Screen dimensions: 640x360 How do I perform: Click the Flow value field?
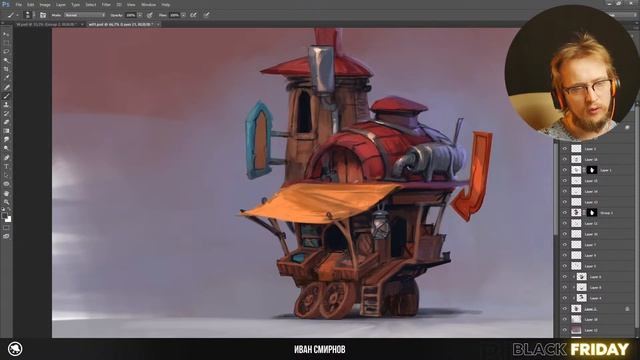(174, 15)
